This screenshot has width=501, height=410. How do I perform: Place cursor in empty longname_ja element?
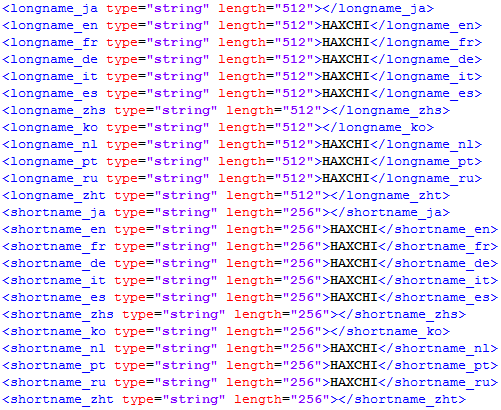pyautogui.click(x=322, y=8)
